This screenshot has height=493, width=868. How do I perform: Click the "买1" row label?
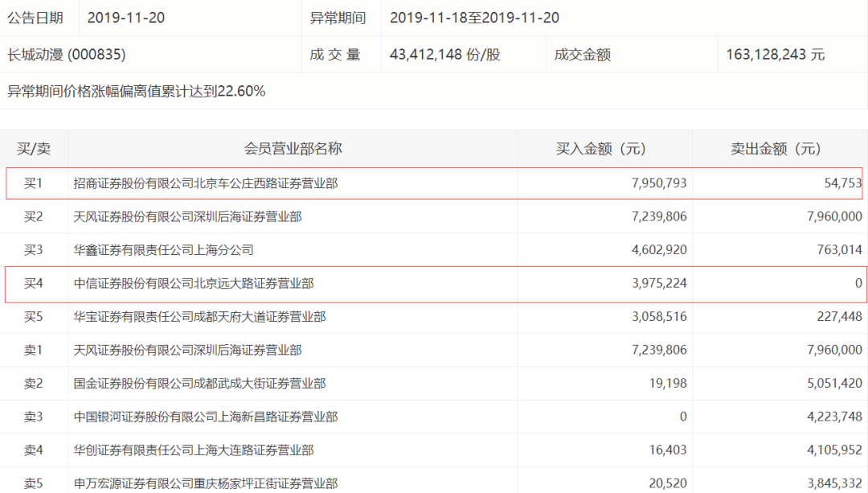[x=33, y=183]
